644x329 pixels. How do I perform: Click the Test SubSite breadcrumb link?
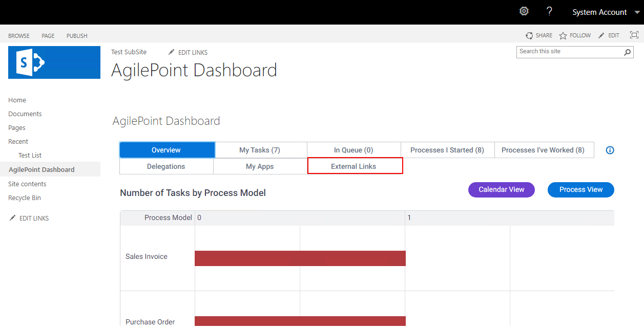coord(129,52)
